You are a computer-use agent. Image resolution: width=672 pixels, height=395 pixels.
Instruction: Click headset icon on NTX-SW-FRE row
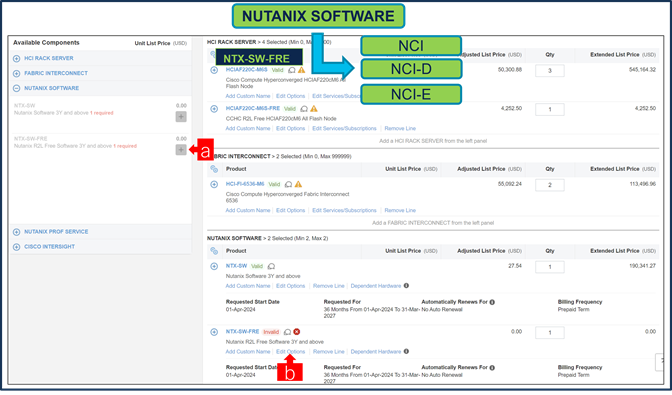(x=288, y=332)
